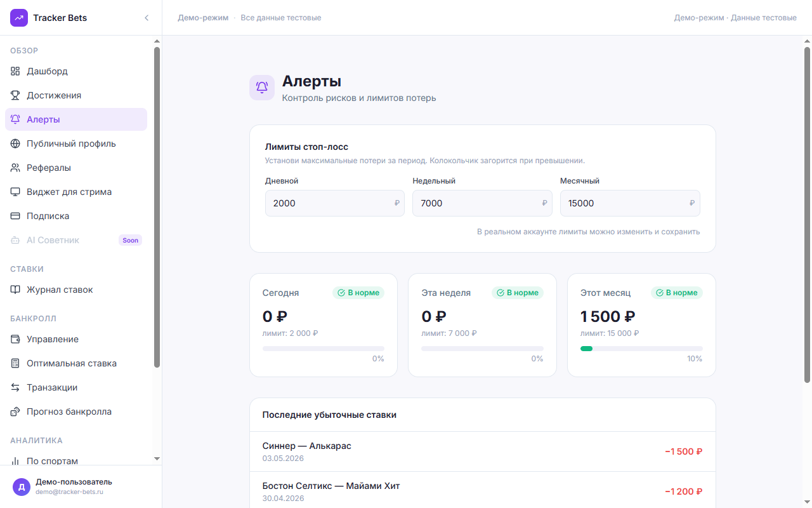
Task: Click the sidebar scroll up arrow
Action: pos(157,41)
